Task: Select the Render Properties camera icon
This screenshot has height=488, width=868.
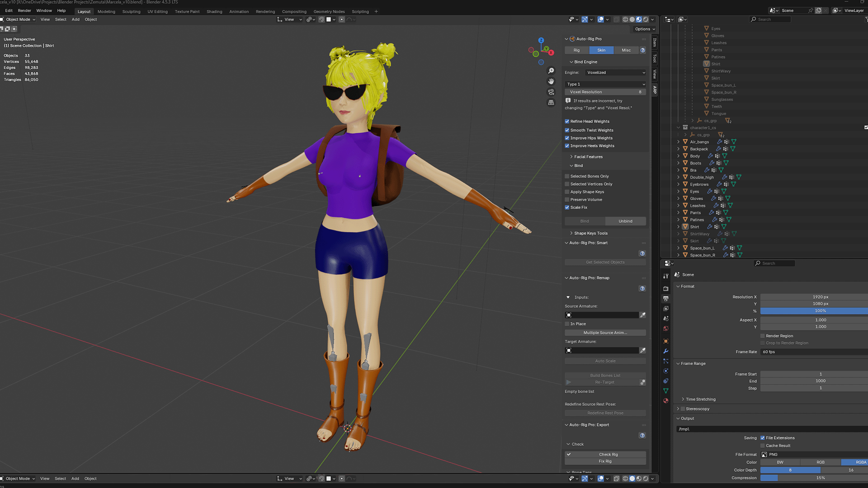Action: (x=665, y=288)
